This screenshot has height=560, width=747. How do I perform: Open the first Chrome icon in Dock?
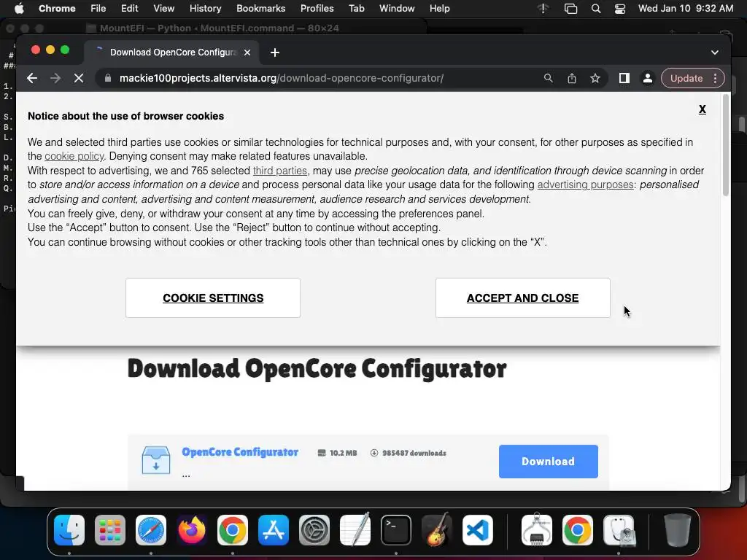coord(233,529)
